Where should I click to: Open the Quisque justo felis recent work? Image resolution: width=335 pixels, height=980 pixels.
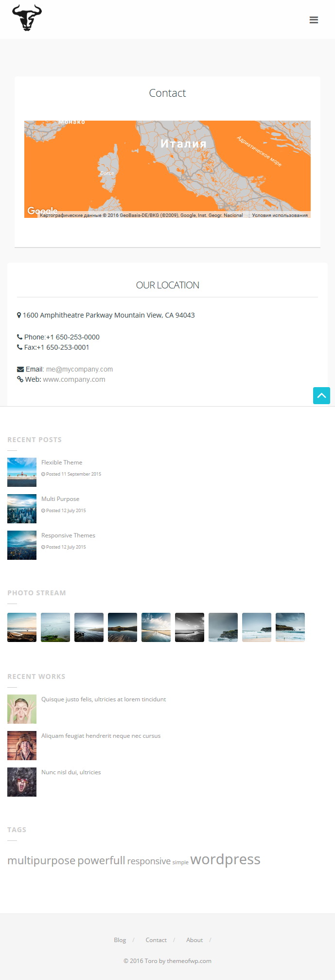(x=104, y=699)
